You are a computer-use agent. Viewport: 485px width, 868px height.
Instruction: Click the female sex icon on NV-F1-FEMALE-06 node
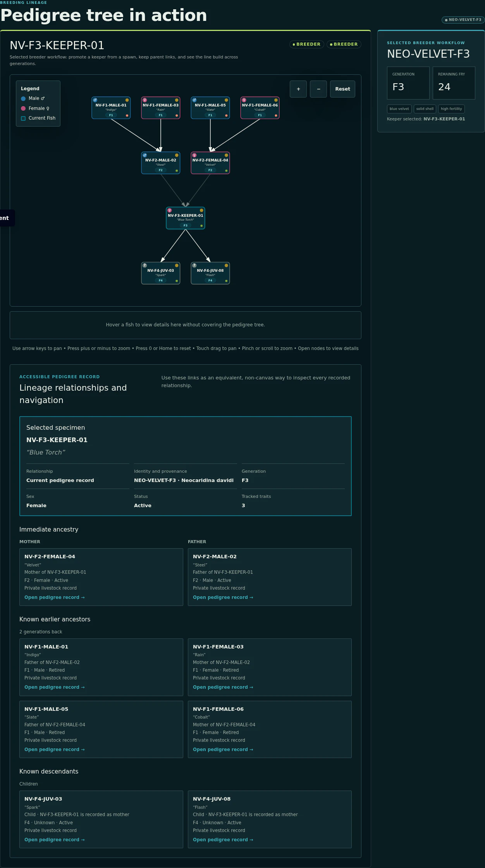pos(244,100)
